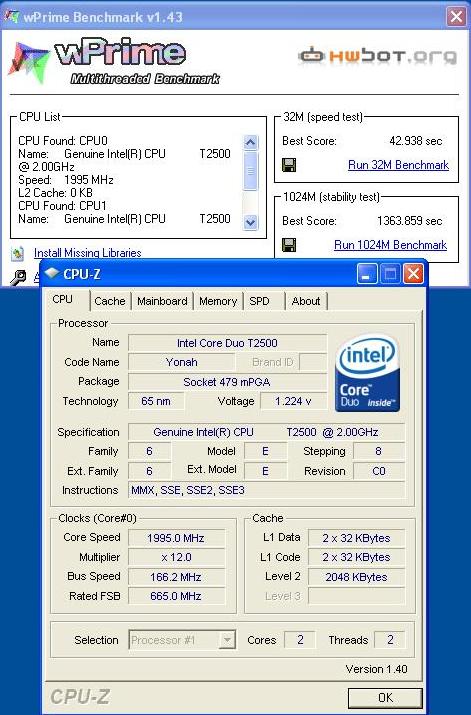Click the Name field Intel Core Duo T2500
471x715 pixels.
point(228,343)
